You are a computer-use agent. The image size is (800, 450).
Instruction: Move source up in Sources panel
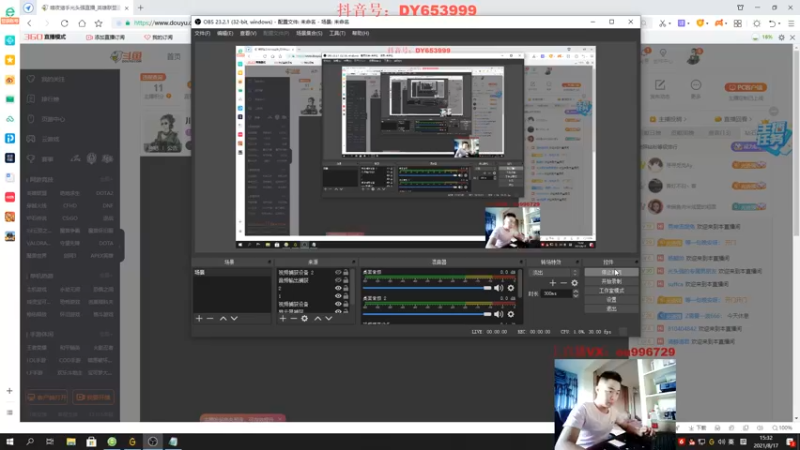pos(317,318)
